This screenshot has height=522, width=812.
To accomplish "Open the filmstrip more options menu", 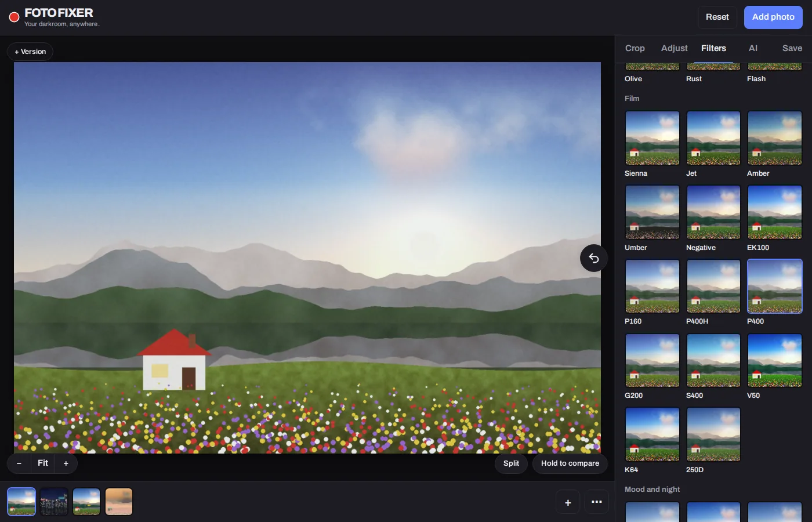I will click(597, 502).
